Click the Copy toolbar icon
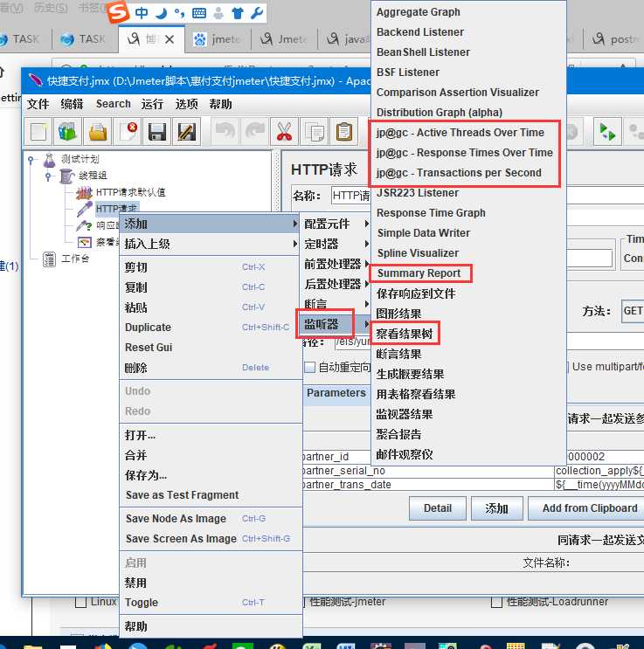The image size is (644, 649). tap(315, 132)
